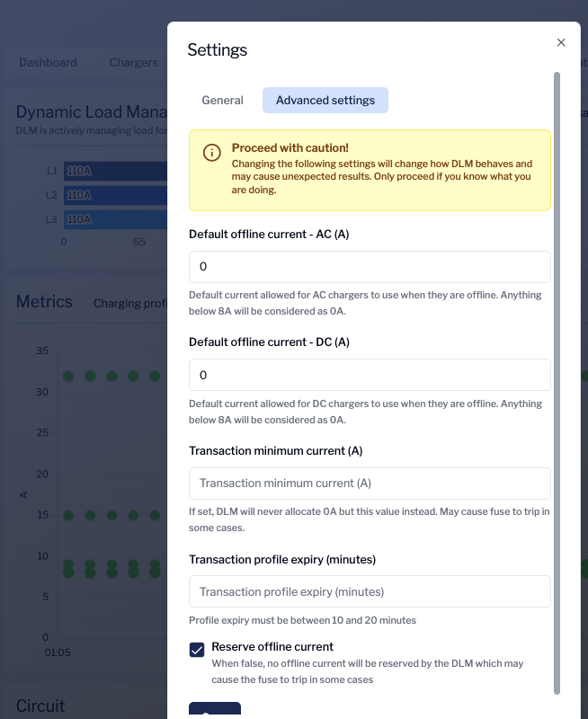Click the L1 phase 110A load bar
588x719 pixels.
pos(108,170)
